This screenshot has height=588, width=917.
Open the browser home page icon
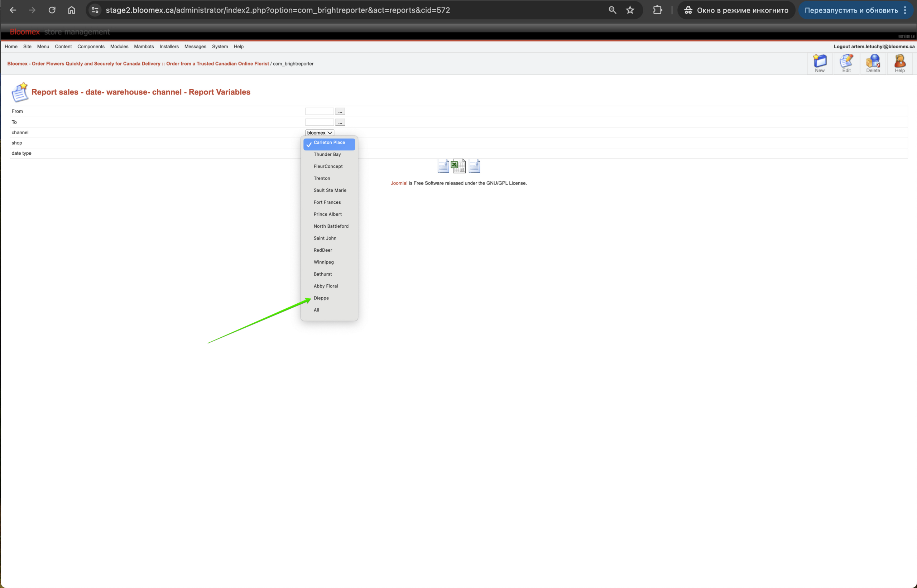(x=71, y=10)
